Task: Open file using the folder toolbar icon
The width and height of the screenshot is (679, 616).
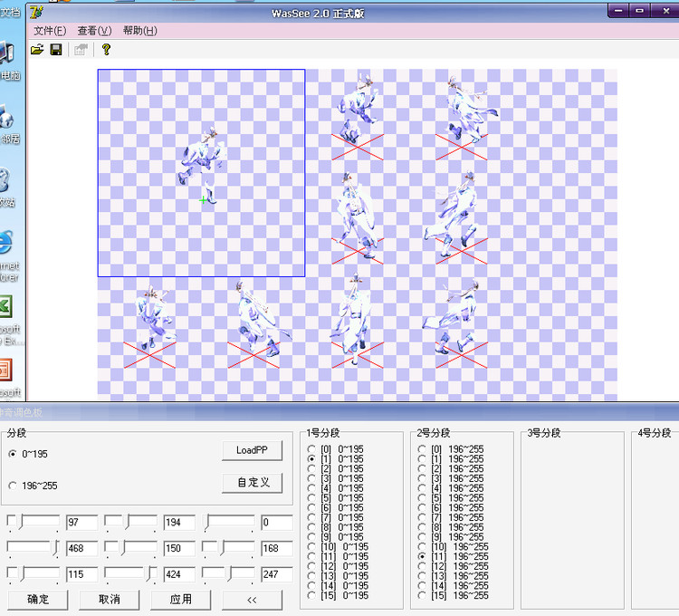Action: [37, 50]
